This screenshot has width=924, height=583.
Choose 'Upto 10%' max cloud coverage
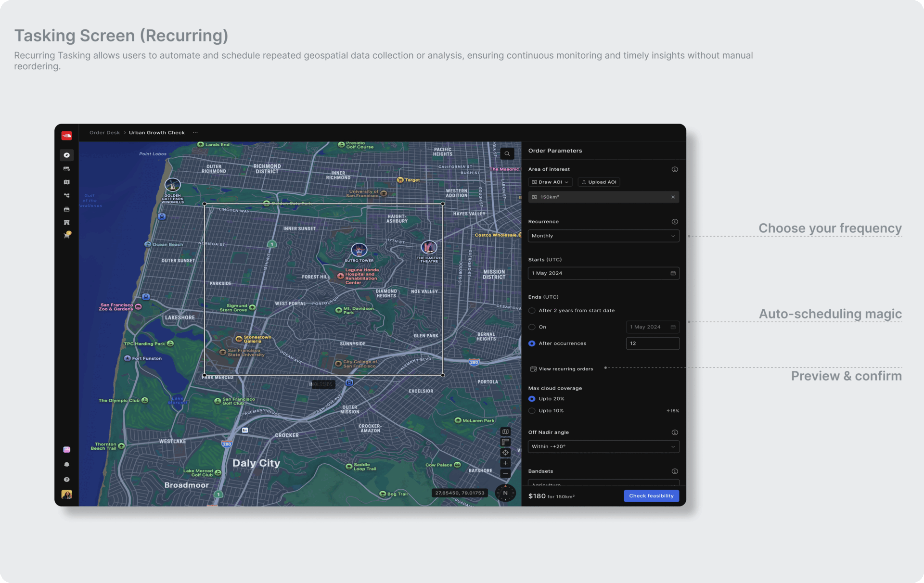click(532, 411)
